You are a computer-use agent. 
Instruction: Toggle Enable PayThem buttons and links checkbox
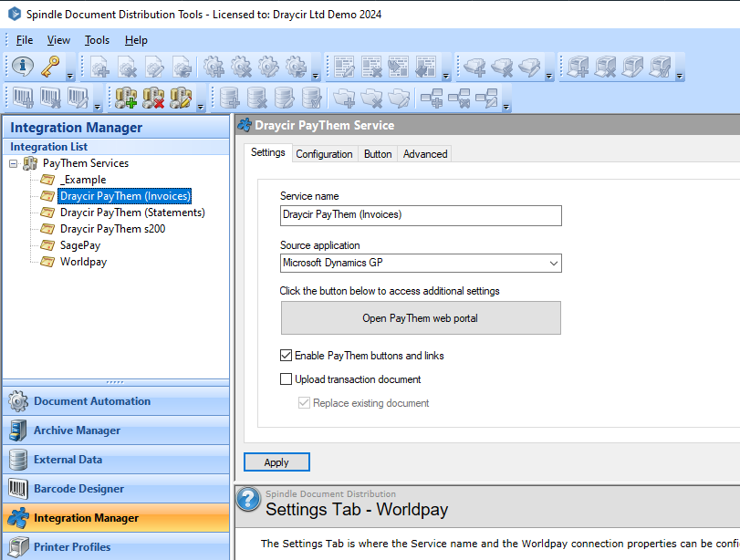(x=286, y=356)
